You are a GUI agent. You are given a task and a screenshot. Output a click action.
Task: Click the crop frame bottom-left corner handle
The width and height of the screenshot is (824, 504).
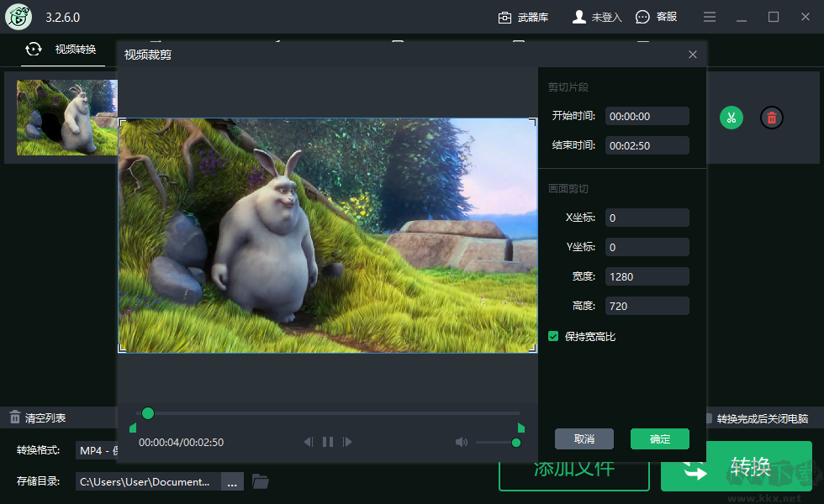pyautogui.click(x=122, y=349)
